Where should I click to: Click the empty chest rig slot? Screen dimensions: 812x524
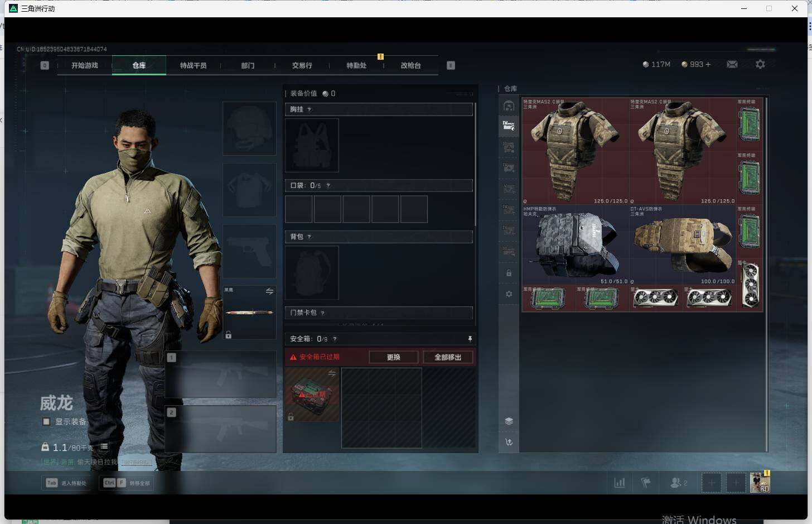(312, 145)
